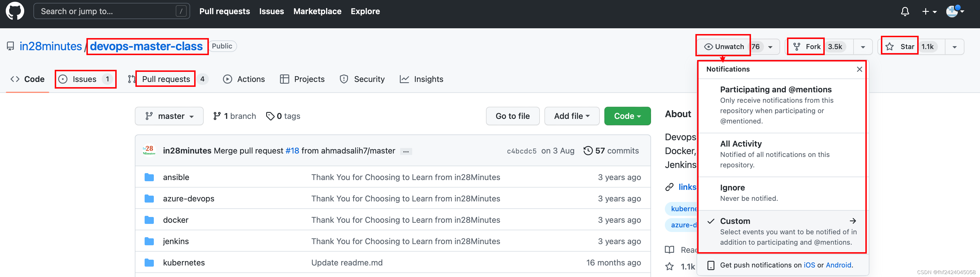
Task: Click the Public visibility badge
Action: click(222, 46)
